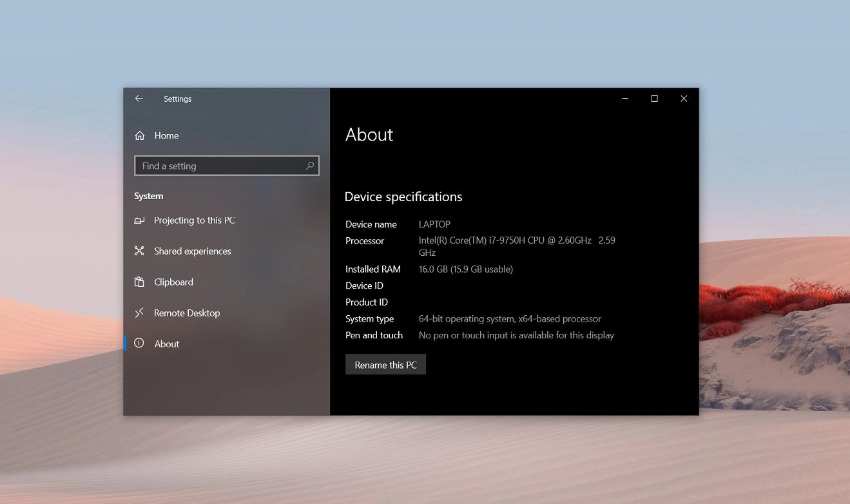Maximize the Settings window

coord(654,99)
